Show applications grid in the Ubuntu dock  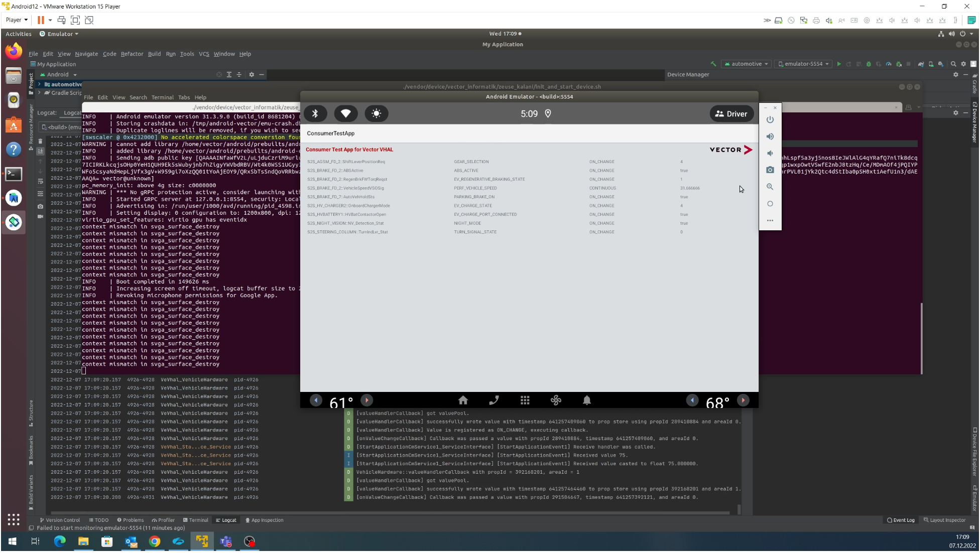[14, 519]
